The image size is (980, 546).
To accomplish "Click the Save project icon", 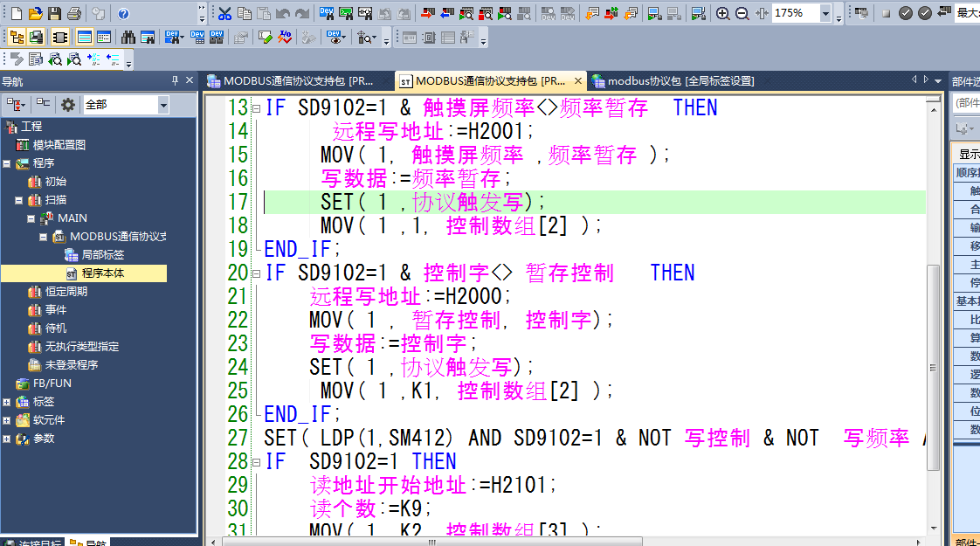I will (54, 13).
